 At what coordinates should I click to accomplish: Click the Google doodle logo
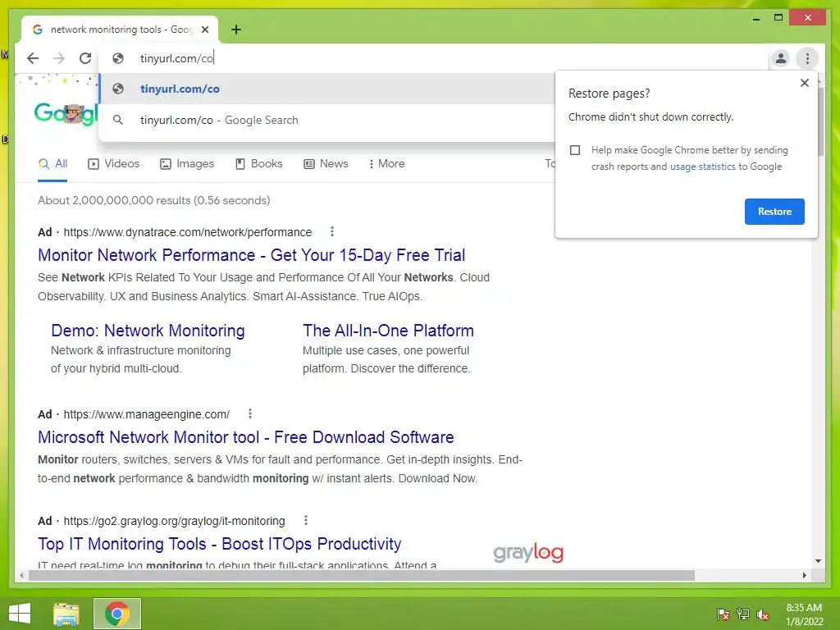tap(66, 113)
